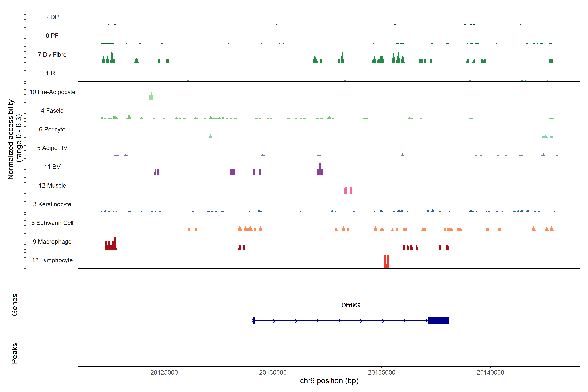
Task: Click the 20125000 axis tick label
Action: point(164,372)
